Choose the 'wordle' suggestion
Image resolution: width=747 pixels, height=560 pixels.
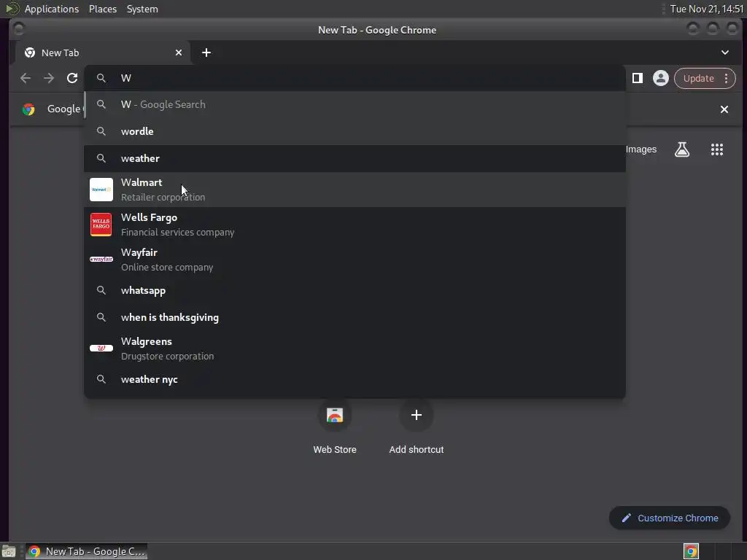[x=355, y=131]
